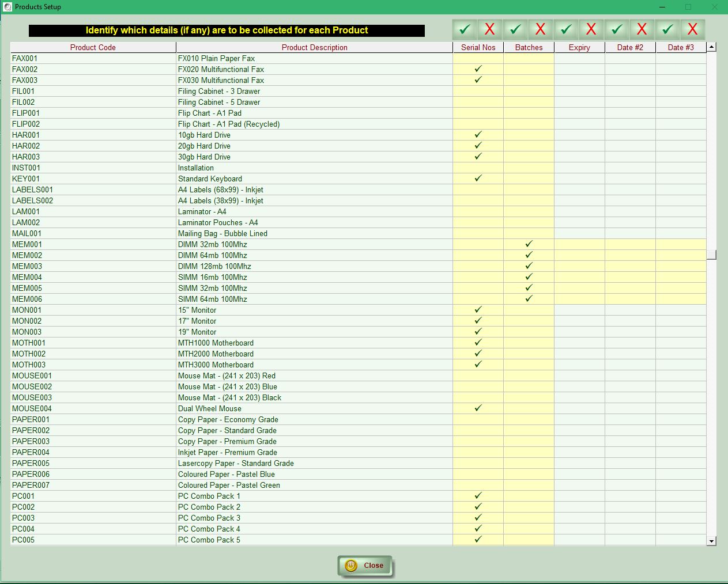Image resolution: width=728 pixels, height=584 pixels.
Task: Click the red X above Date #3 column
Action: coord(693,29)
